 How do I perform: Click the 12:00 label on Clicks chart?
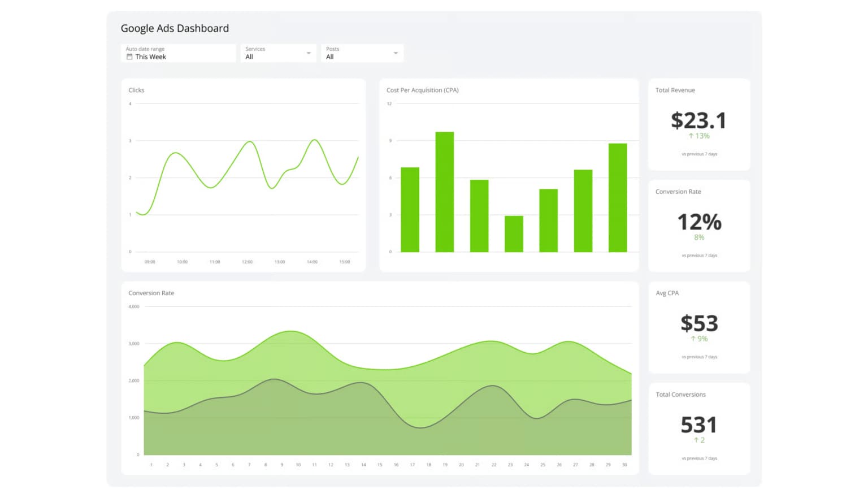coord(247,262)
